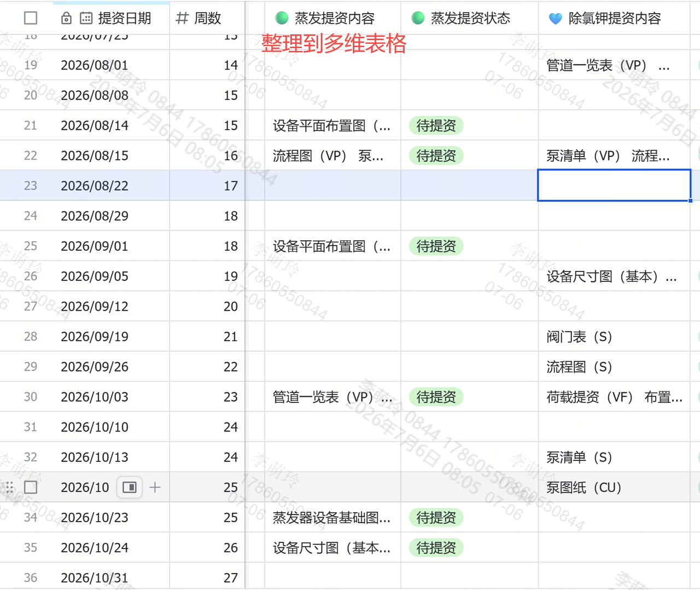
Task: Click the calendar icon in 提资日期 header
Action: 86,18
